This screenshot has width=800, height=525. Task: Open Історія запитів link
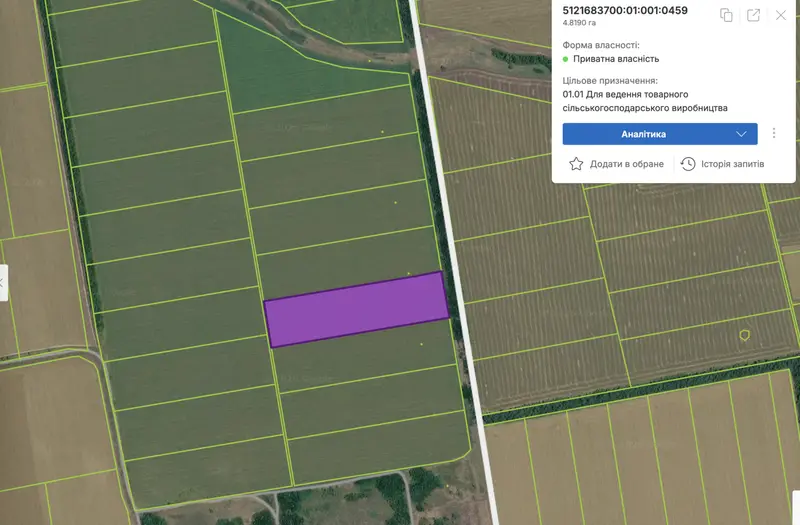coord(732,164)
